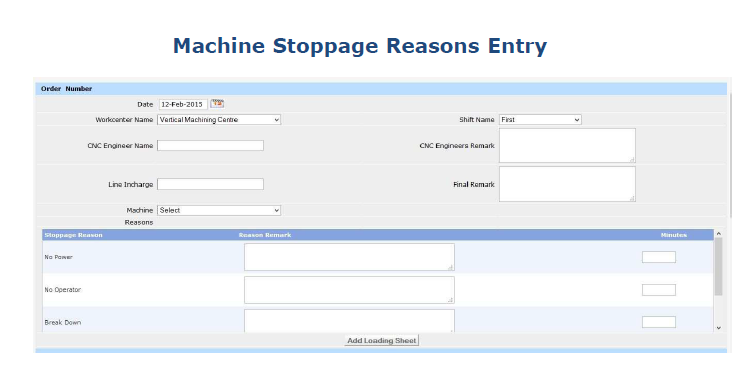The height and width of the screenshot is (375, 743).
Task: Open the Workcenter Name dropdown
Action: point(219,120)
